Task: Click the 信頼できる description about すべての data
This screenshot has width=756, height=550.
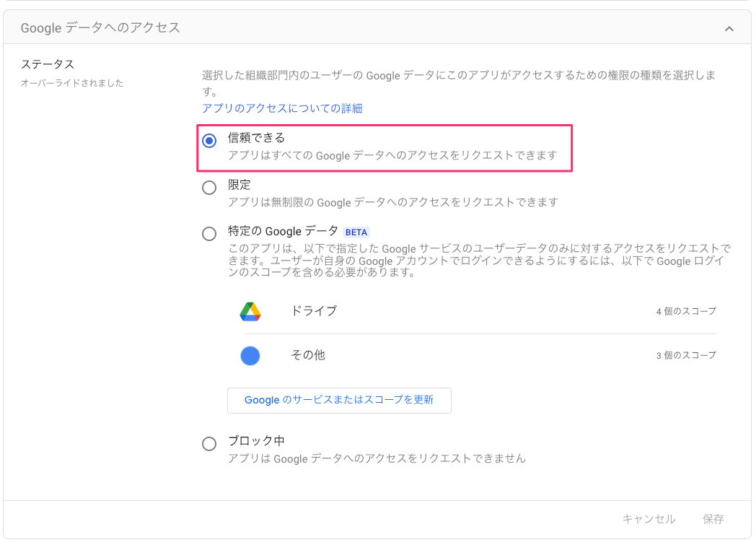Action: [x=392, y=155]
